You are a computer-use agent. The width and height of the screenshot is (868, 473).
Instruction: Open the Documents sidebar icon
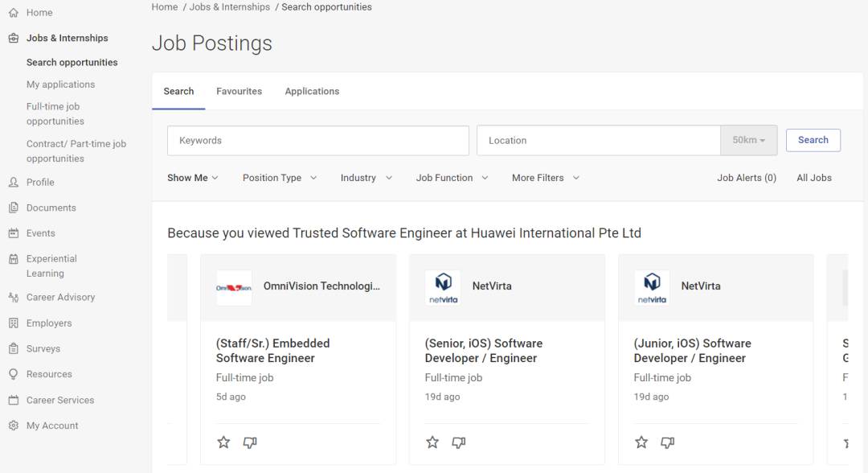tap(13, 208)
